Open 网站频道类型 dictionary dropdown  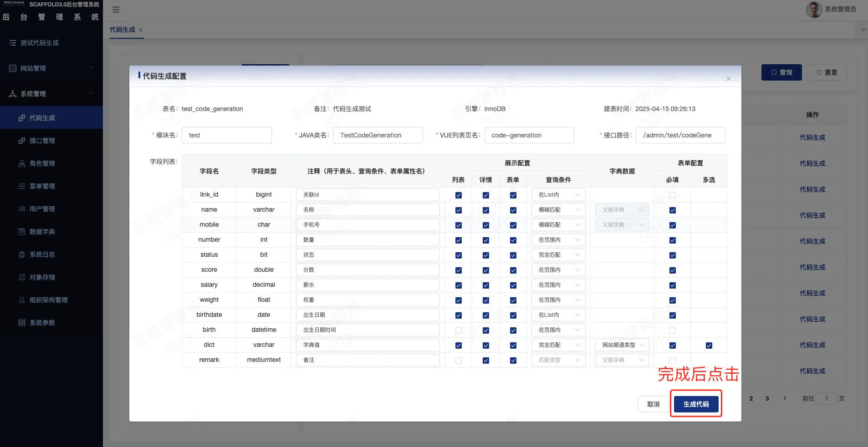[622, 345]
